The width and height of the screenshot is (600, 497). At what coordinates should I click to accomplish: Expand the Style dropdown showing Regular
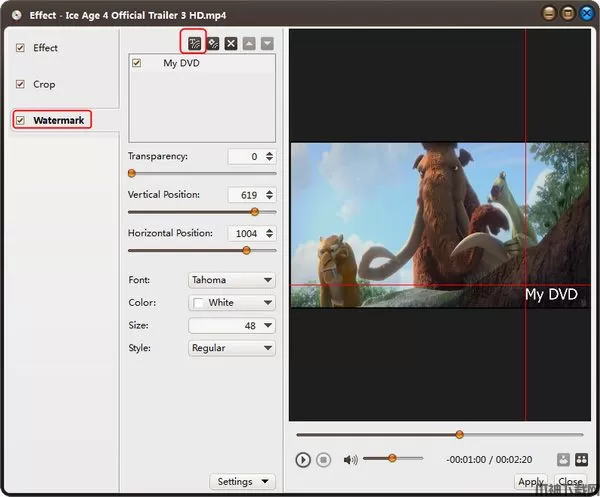[x=231, y=348]
